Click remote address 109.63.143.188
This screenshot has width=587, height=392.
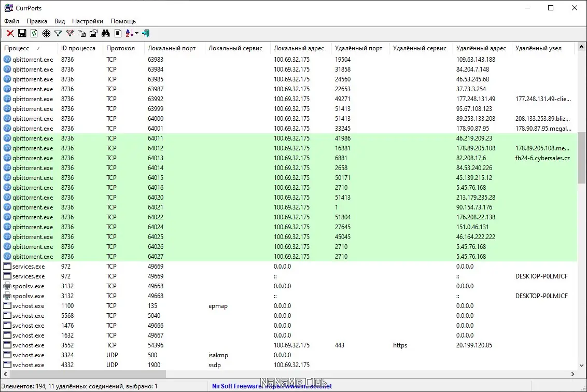(x=476, y=60)
